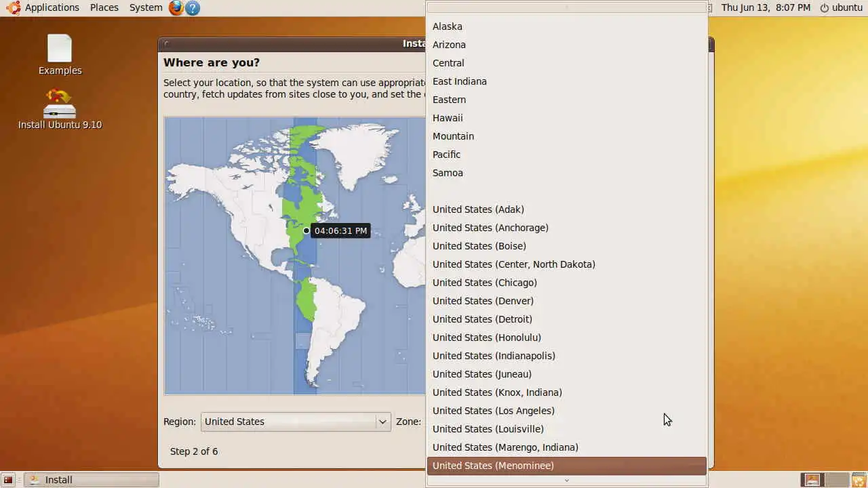Choose United States (Detroit)
868x488 pixels.
click(x=566, y=319)
